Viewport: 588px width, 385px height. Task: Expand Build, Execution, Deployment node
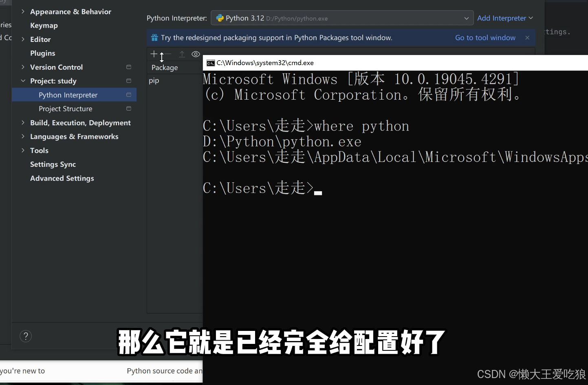point(23,122)
